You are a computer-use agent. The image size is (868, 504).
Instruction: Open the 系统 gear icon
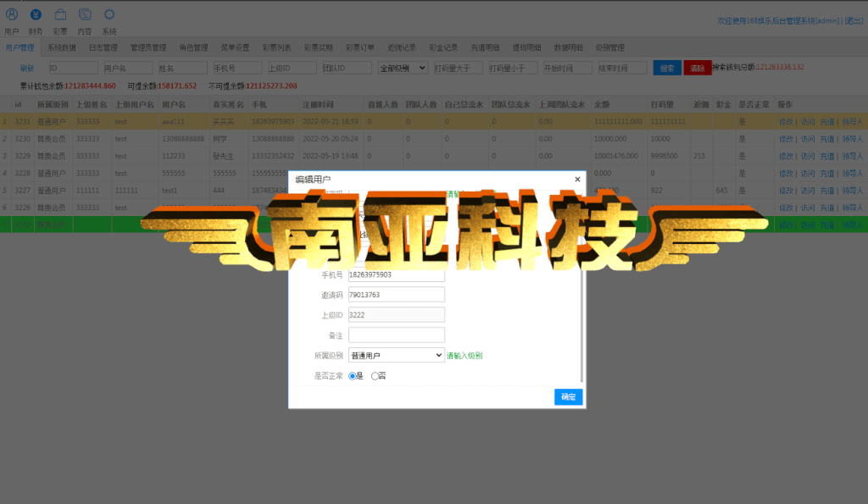pyautogui.click(x=109, y=14)
